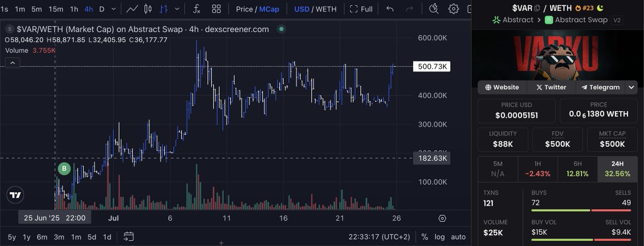644x246 pixels.
Task: Click the 182.63K crosshair price label
Action: 432,158
